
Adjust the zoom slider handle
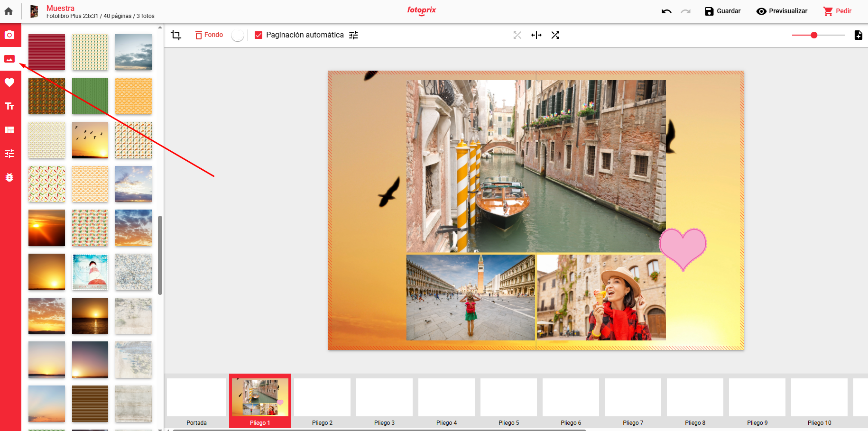pyautogui.click(x=814, y=35)
